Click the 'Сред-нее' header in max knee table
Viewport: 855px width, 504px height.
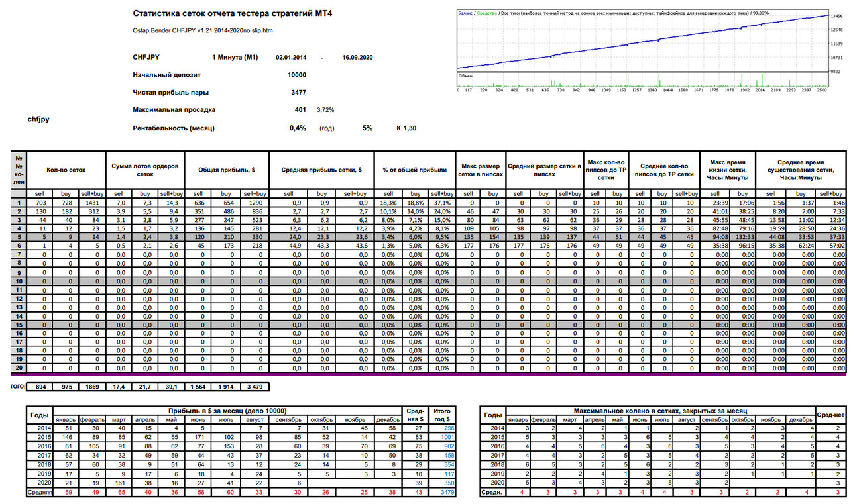[832, 415]
